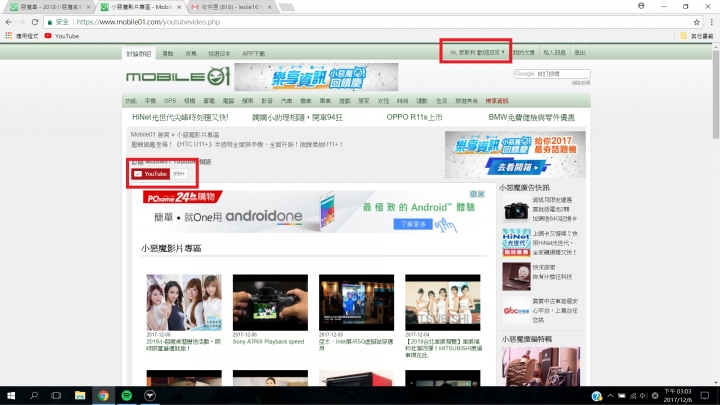Click the AdChoices info icon on the ad
The image size is (720, 405).
pos(473,194)
